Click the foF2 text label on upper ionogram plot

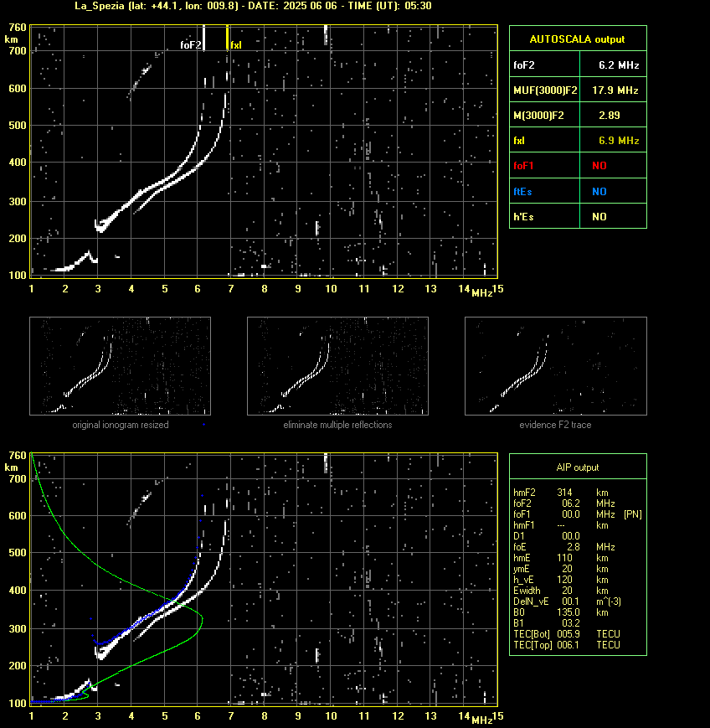coord(191,45)
